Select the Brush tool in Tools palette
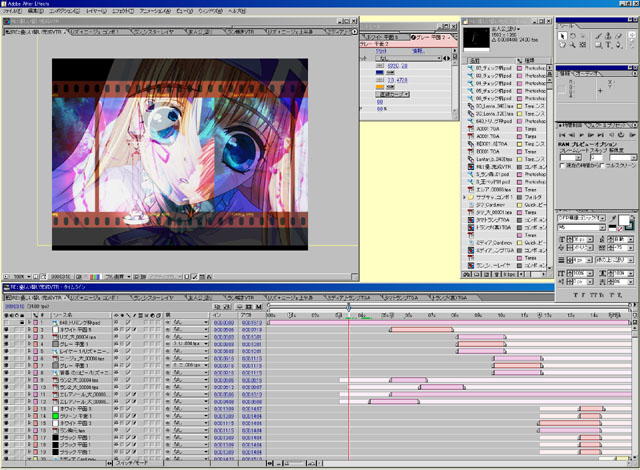Viewport: 640px width, 470px height. pos(598,36)
